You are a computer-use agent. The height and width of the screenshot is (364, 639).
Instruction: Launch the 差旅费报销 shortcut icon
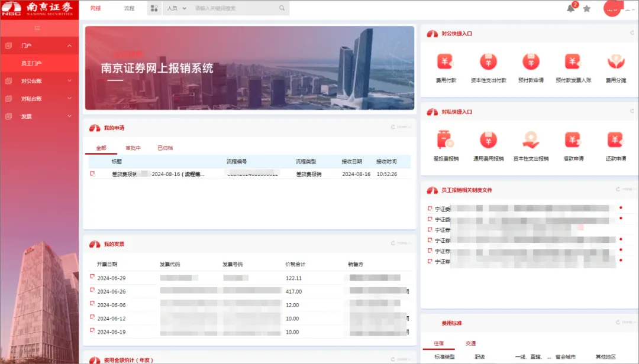446,140
